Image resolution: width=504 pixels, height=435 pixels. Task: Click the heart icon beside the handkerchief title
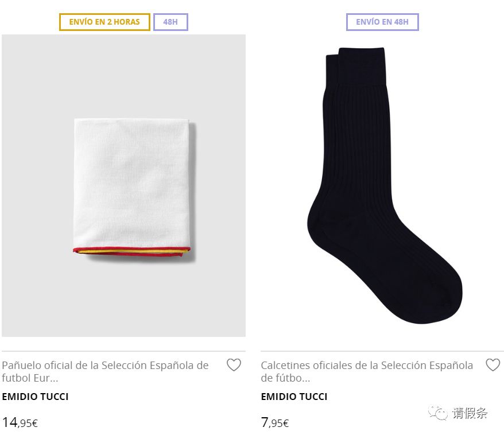pyautogui.click(x=234, y=365)
